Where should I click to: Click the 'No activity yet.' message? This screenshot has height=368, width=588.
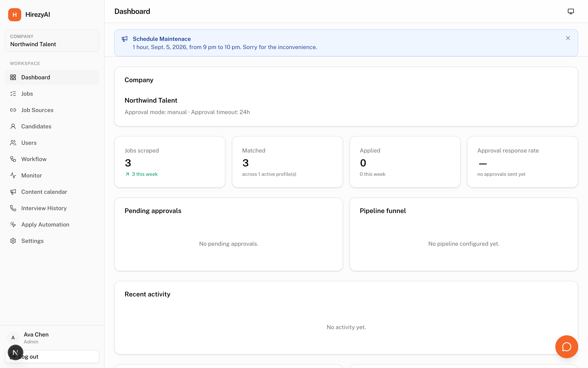(346, 327)
